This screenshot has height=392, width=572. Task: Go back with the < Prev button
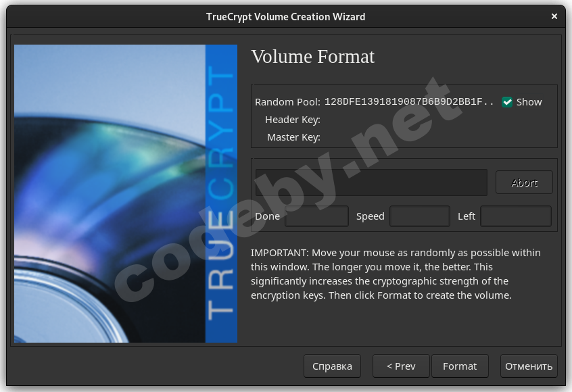(401, 366)
